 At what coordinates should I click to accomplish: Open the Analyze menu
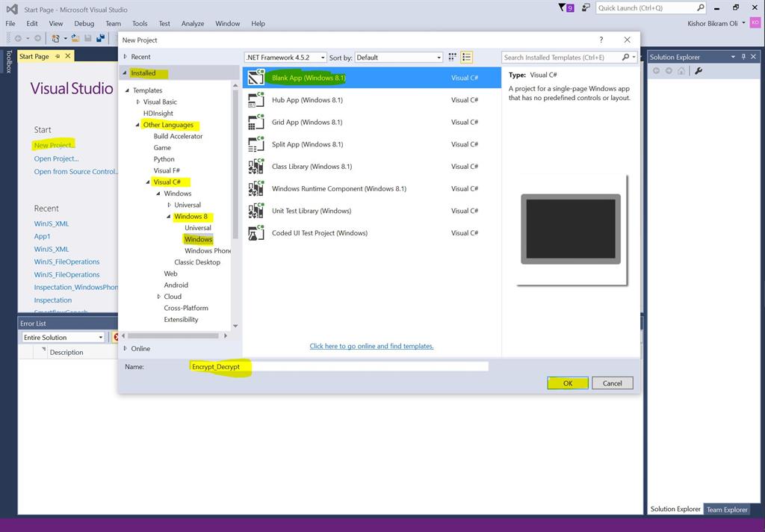[193, 23]
